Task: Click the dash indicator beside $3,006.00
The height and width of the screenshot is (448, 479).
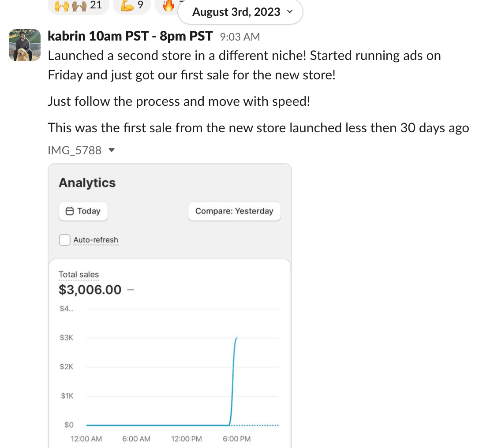Action: (x=130, y=290)
